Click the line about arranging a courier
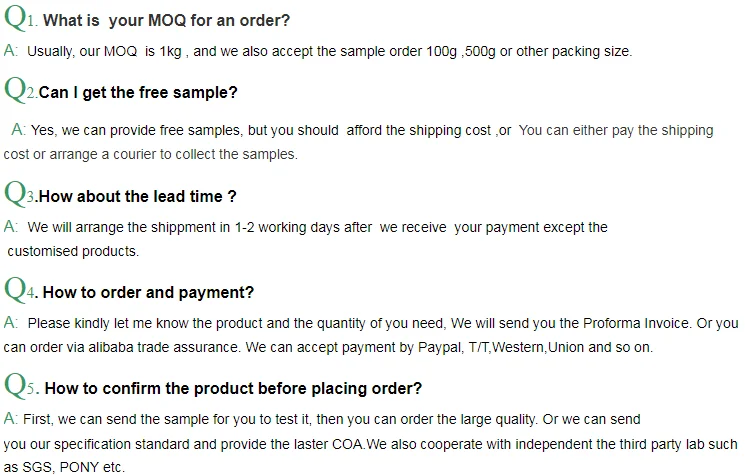The height and width of the screenshot is (475, 751). (x=150, y=154)
